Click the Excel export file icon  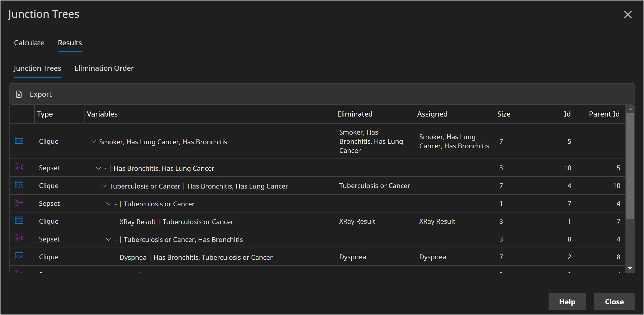click(x=19, y=94)
